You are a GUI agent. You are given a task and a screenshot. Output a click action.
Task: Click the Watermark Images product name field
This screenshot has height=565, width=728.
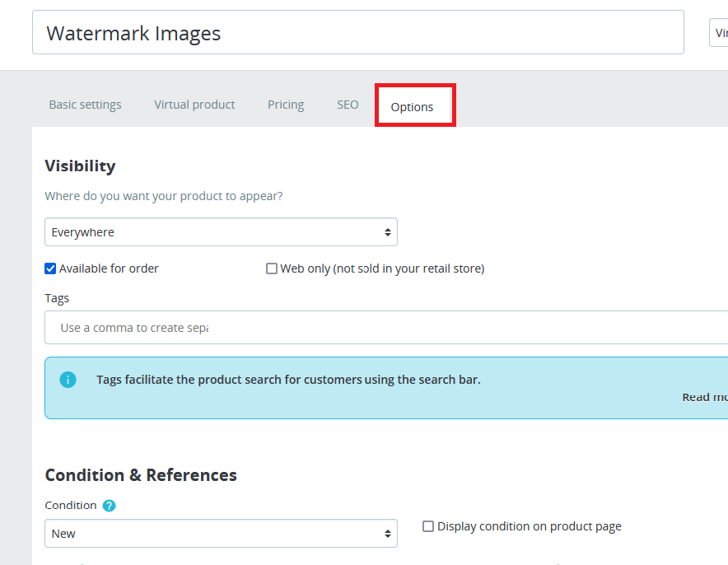(357, 33)
